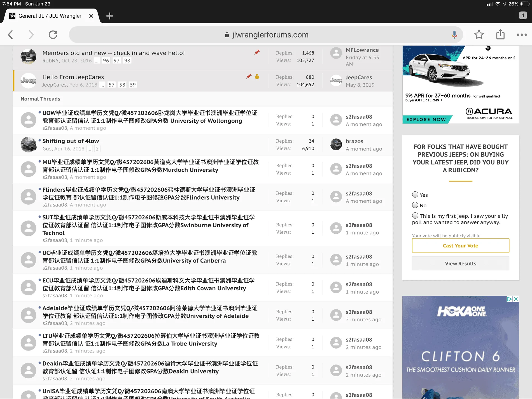This screenshot has height=399, width=532.
Task: Open RobNY's avatar on Members thread
Action: (x=28, y=57)
